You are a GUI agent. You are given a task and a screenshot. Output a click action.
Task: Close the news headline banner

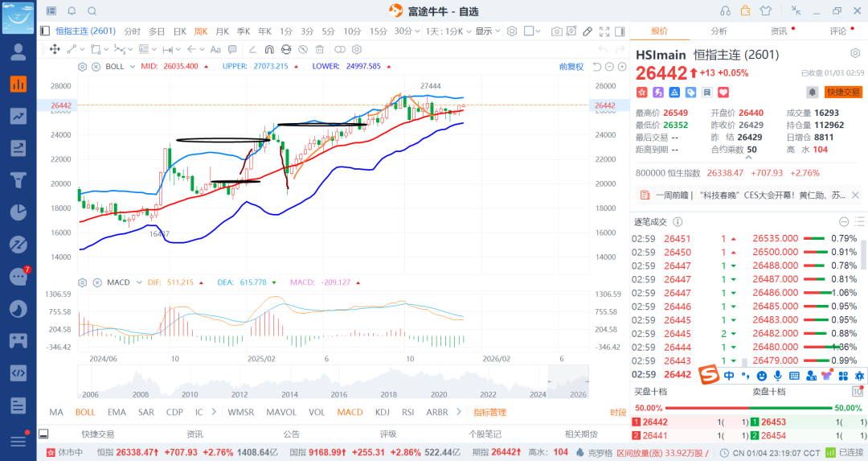855,195
